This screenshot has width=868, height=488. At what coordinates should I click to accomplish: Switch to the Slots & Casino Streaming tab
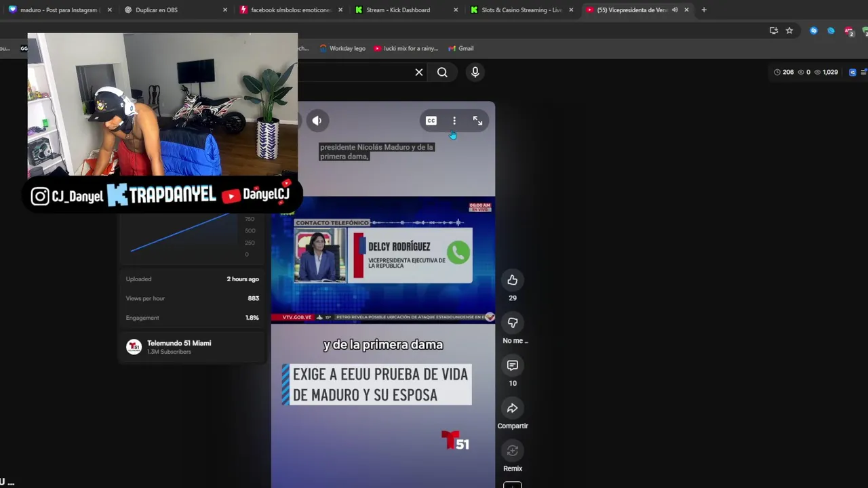pyautogui.click(x=521, y=10)
